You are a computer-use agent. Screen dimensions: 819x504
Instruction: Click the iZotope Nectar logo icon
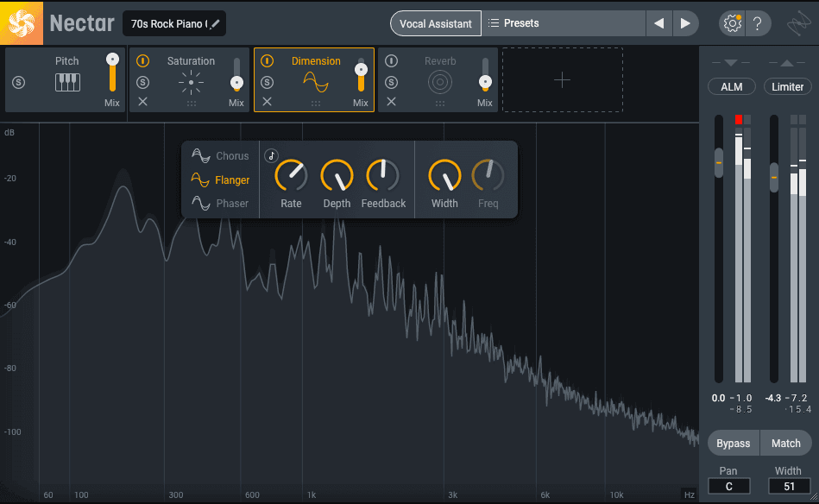[22, 23]
